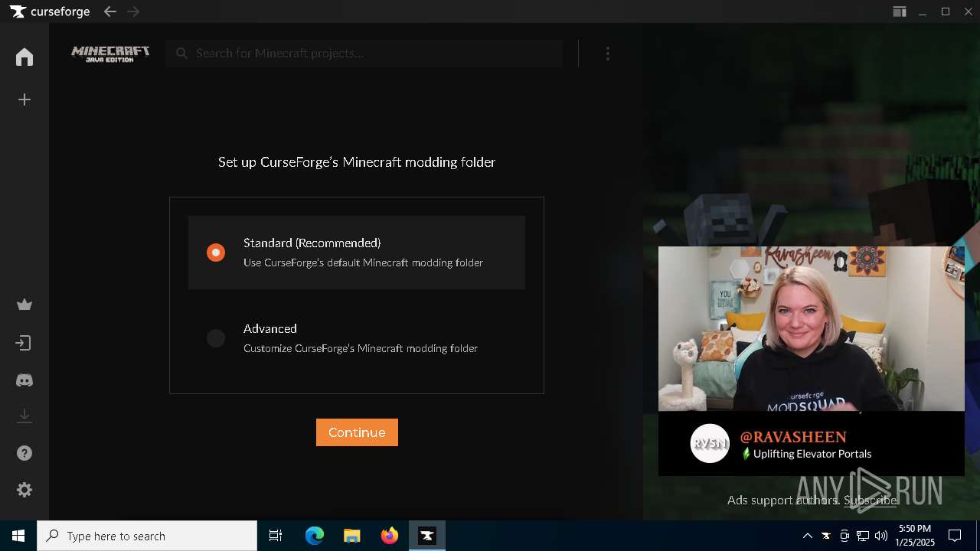Open the downloads arrow icon in sidebar

(x=24, y=416)
